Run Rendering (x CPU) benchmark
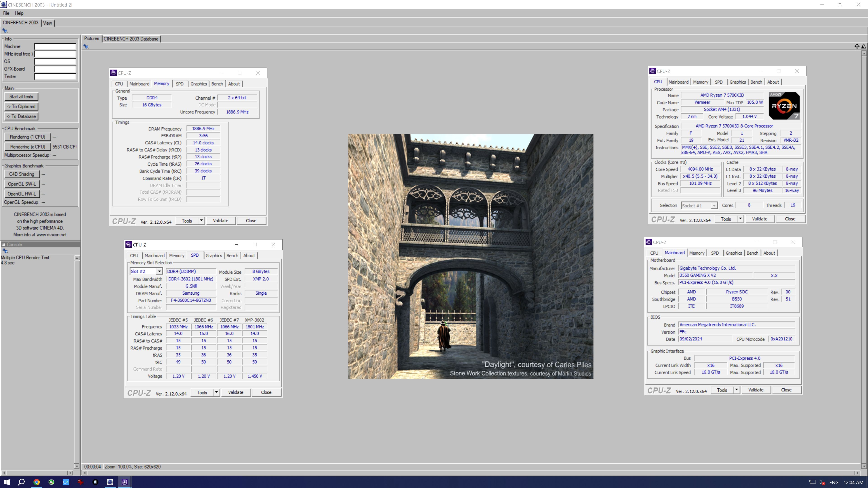The width and height of the screenshot is (868, 488). coord(28,147)
